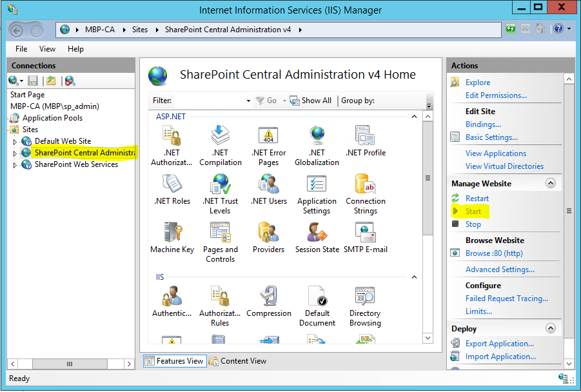Click Export Application link
Image resolution: width=581 pixels, height=392 pixels.
[500, 344]
